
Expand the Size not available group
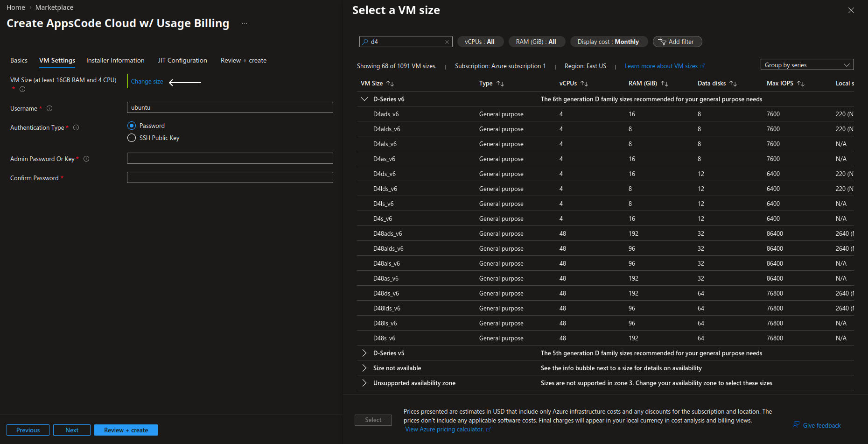[364, 368]
